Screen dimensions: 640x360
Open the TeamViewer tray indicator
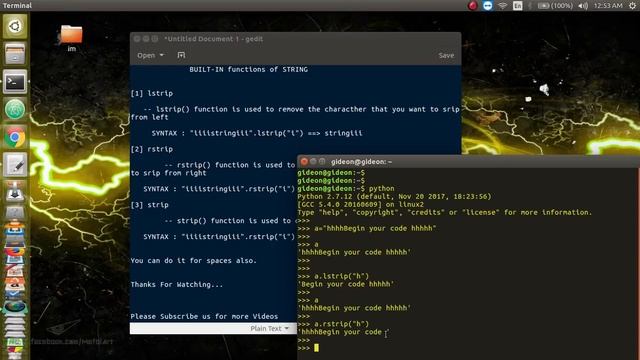click(x=487, y=5)
